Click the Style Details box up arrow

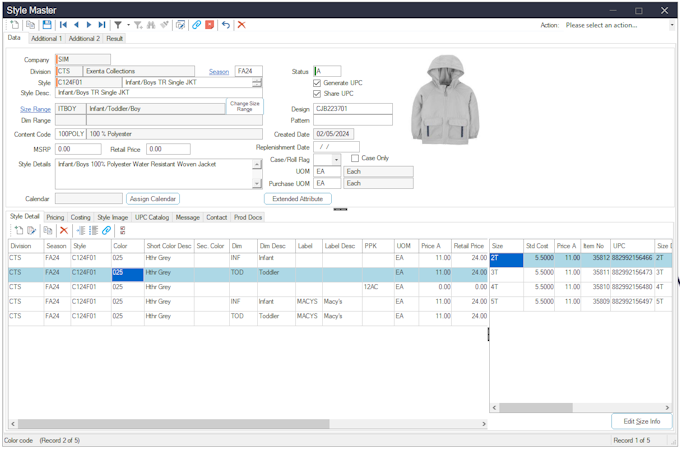pos(257,164)
